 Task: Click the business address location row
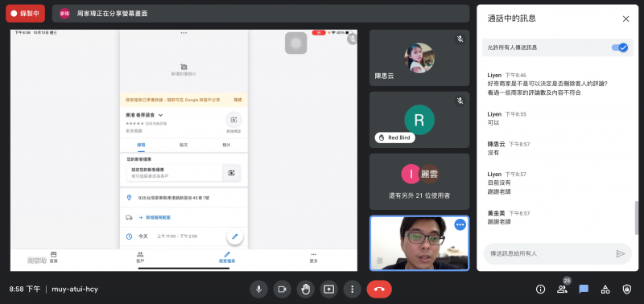tap(184, 198)
